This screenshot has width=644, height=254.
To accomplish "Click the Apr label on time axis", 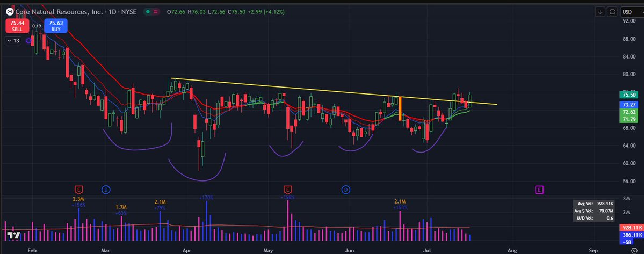I will pyautogui.click(x=187, y=250).
